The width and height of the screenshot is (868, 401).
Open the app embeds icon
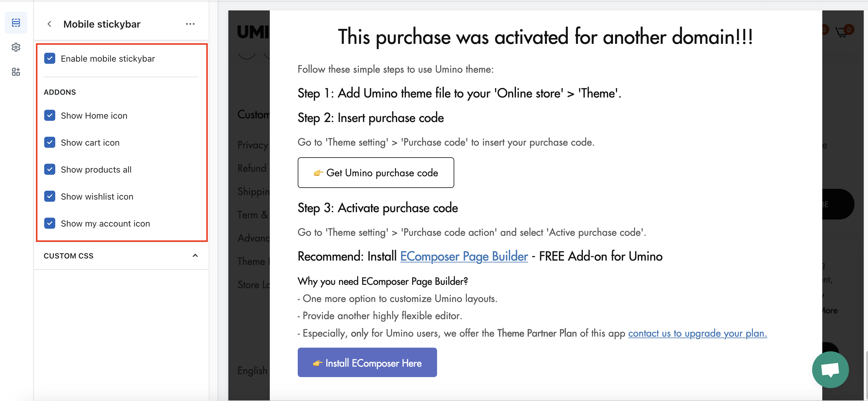pos(16,72)
